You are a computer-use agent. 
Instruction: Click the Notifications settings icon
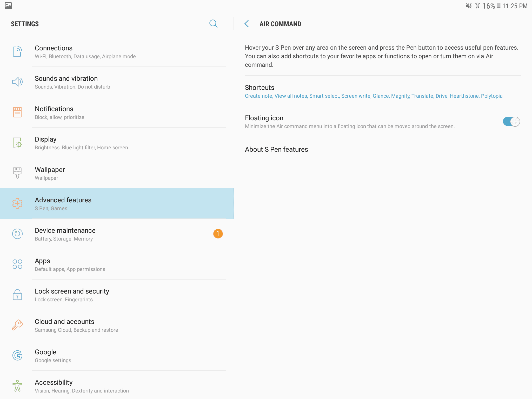17,112
